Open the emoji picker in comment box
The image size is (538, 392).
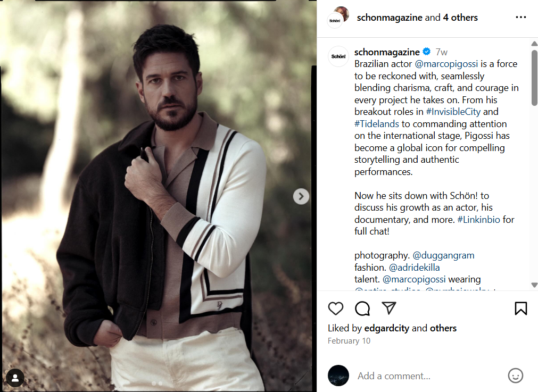515,376
